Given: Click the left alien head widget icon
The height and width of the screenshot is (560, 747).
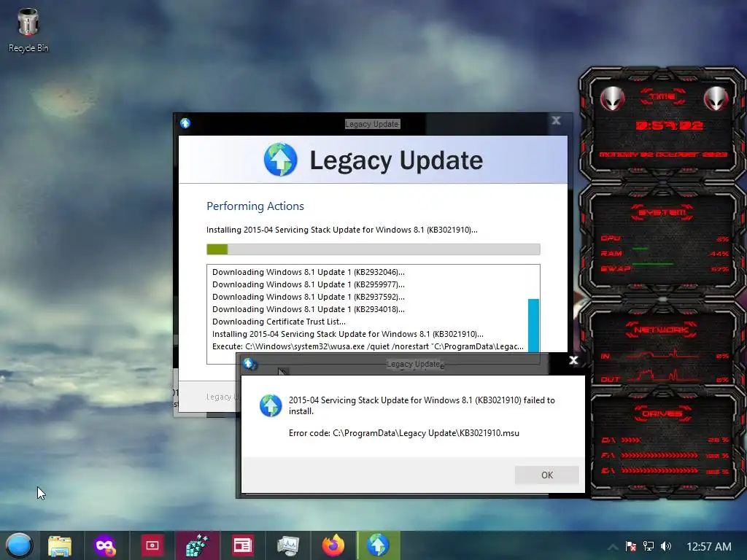Looking at the screenshot, I should click(x=612, y=98).
